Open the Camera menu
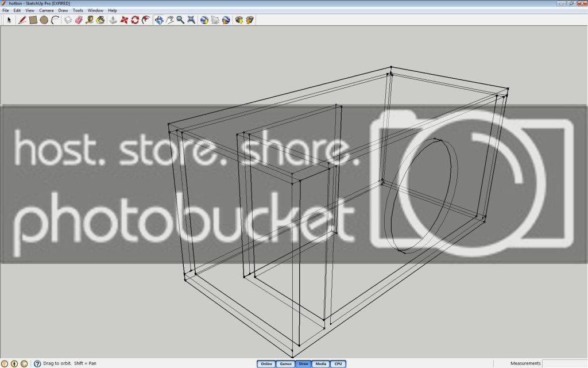Viewport: 588px width, 368px height. (x=47, y=10)
